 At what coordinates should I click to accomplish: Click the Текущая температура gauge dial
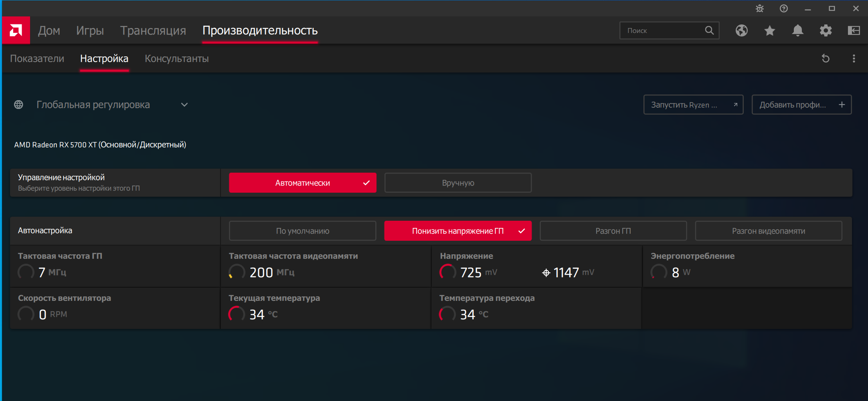[237, 314]
